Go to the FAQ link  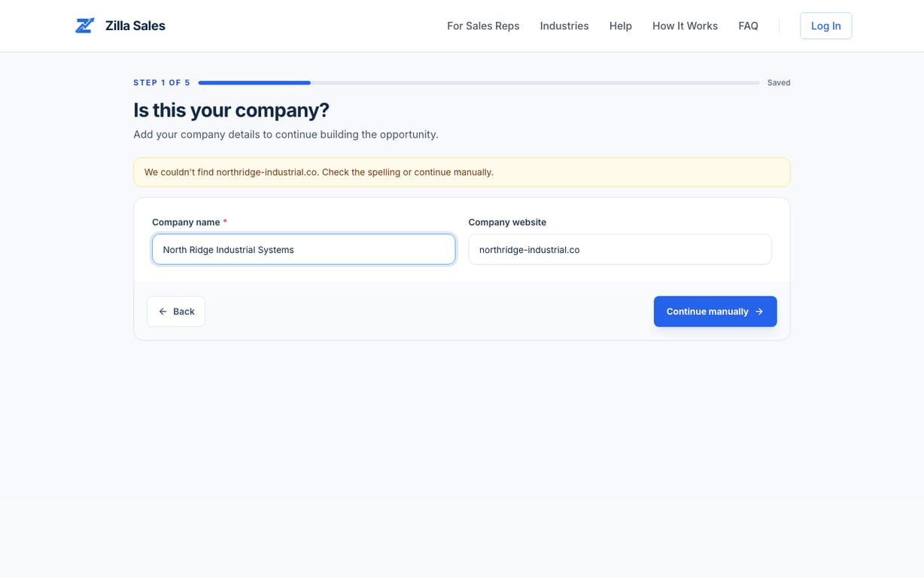coord(748,26)
